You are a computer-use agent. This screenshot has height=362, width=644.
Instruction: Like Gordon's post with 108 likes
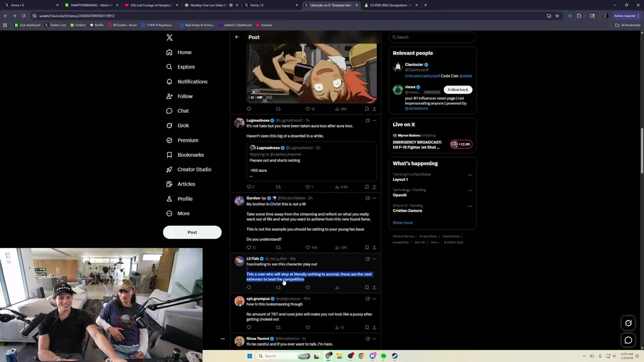coord(307,247)
